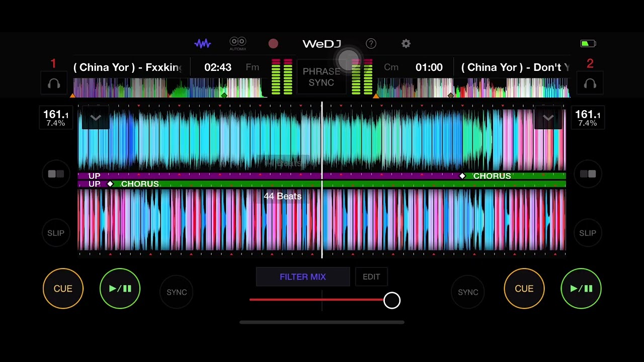
Task: Toggle SYNC on deck 2
Action: [x=468, y=292]
